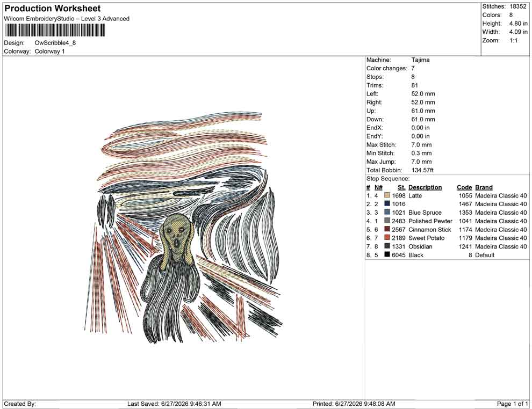Click the Total Bobbin value 134.57ft

pyautogui.click(x=422, y=170)
